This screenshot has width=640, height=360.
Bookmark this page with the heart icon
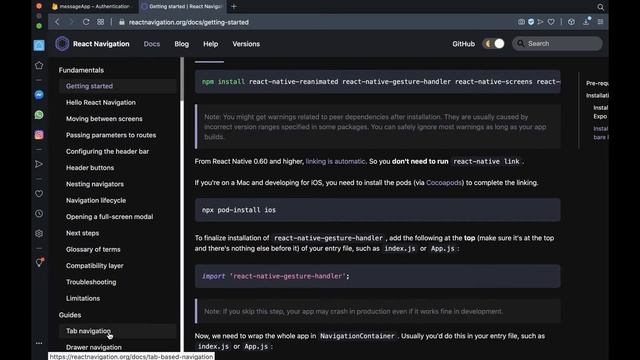551,22
